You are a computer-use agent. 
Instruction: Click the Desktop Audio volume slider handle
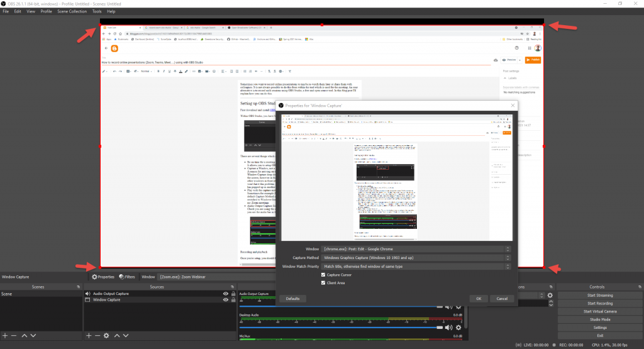coord(440,327)
